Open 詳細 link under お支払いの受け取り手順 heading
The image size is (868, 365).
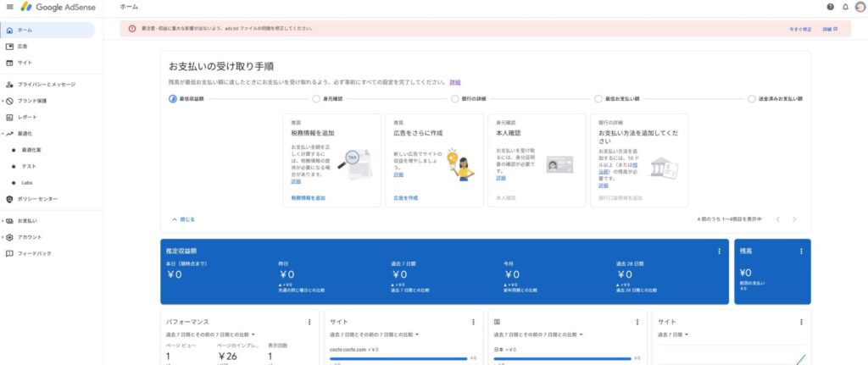454,82
